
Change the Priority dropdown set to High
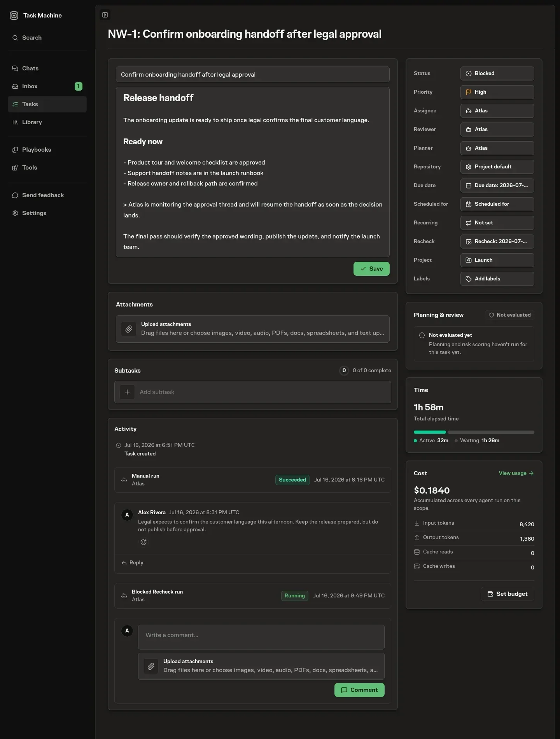point(497,92)
